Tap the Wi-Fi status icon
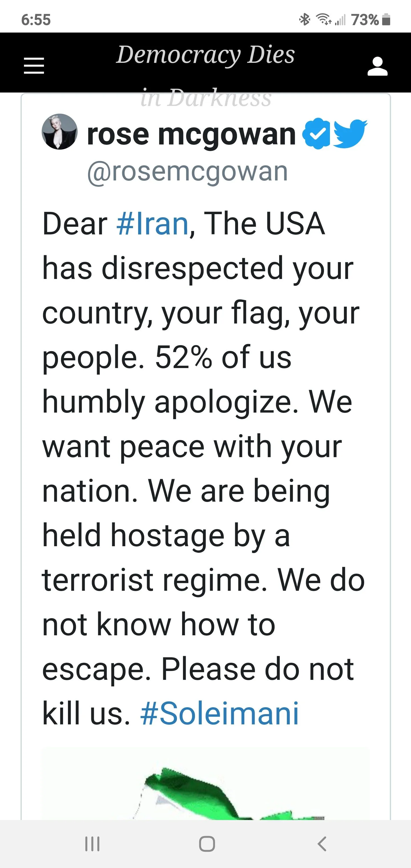The image size is (411, 868). pos(323,19)
